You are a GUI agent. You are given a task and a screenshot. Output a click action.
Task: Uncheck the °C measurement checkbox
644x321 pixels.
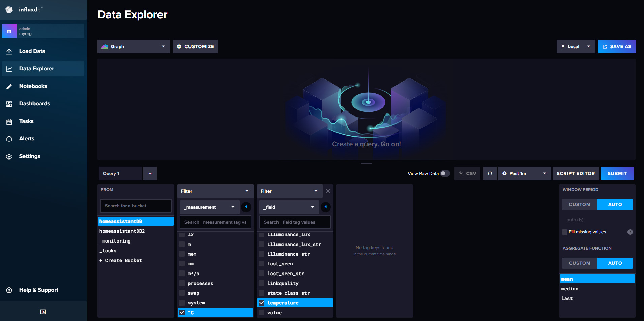pyautogui.click(x=182, y=313)
